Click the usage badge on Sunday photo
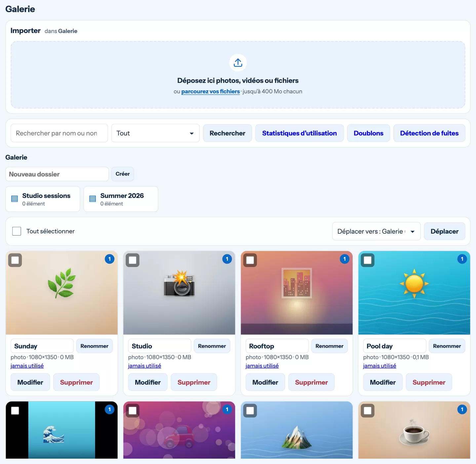The image size is (476, 464). point(109,259)
